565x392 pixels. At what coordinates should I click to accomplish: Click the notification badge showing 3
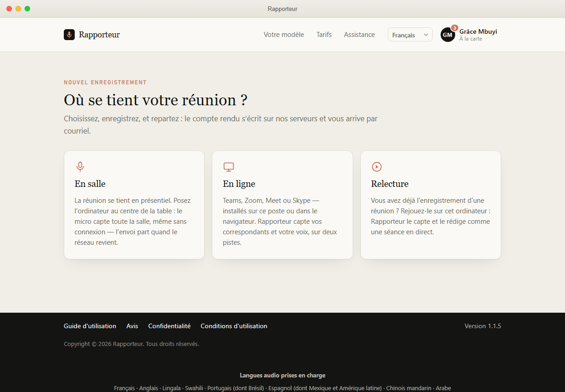click(x=454, y=28)
